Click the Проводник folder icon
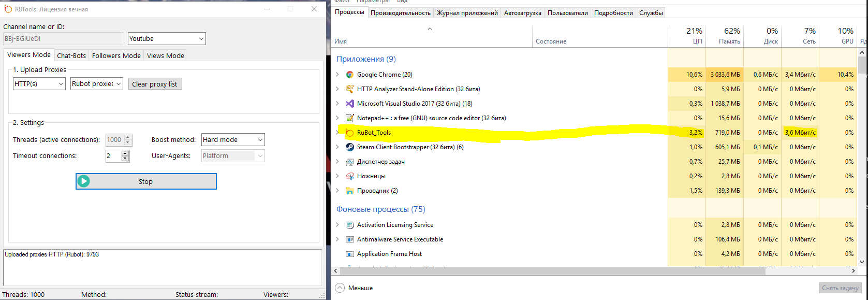This screenshot has width=868, height=300. (x=350, y=191)
